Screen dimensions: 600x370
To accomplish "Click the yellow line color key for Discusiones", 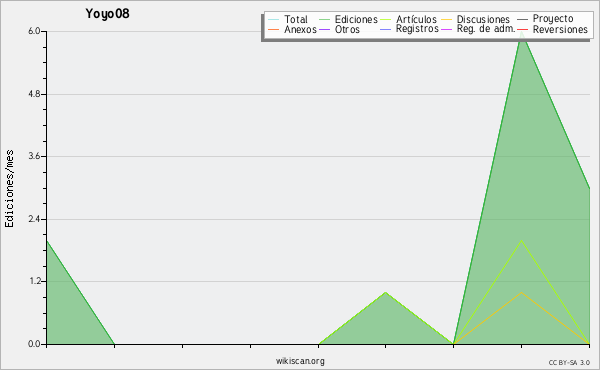I will tap(447, 20).
